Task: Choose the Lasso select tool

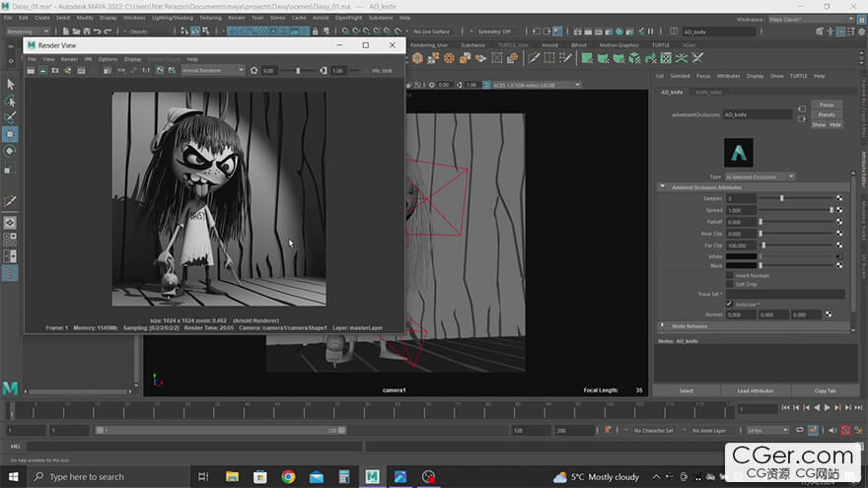Action: pos(10,101)
